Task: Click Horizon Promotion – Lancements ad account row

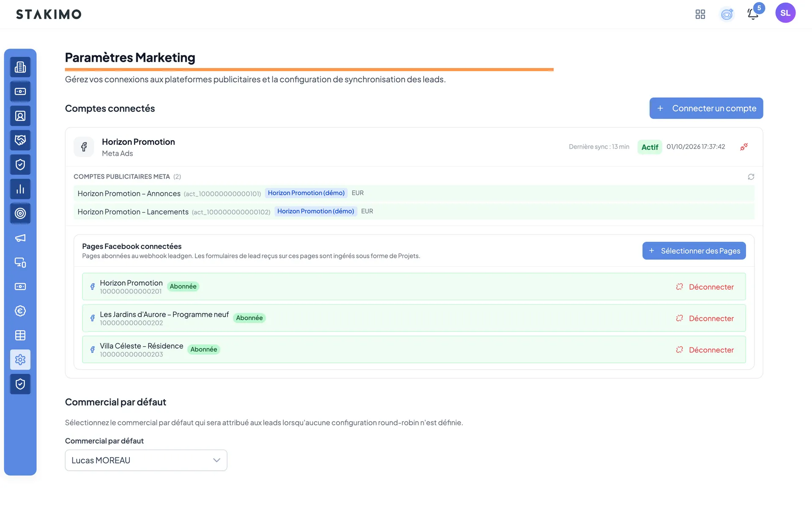Action: tap(414, 212)
